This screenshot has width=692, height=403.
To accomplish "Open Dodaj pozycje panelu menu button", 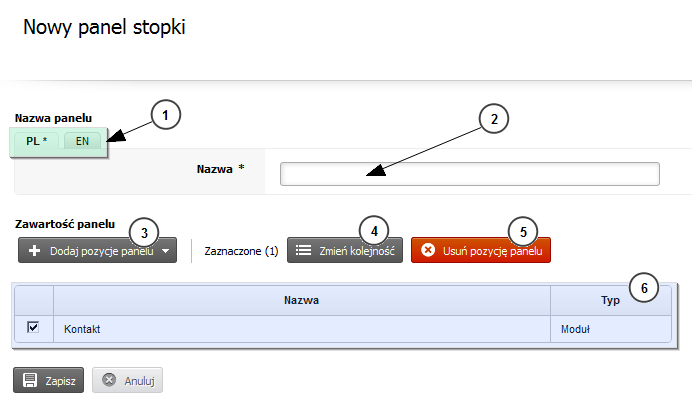I will (x=98, y=250).
